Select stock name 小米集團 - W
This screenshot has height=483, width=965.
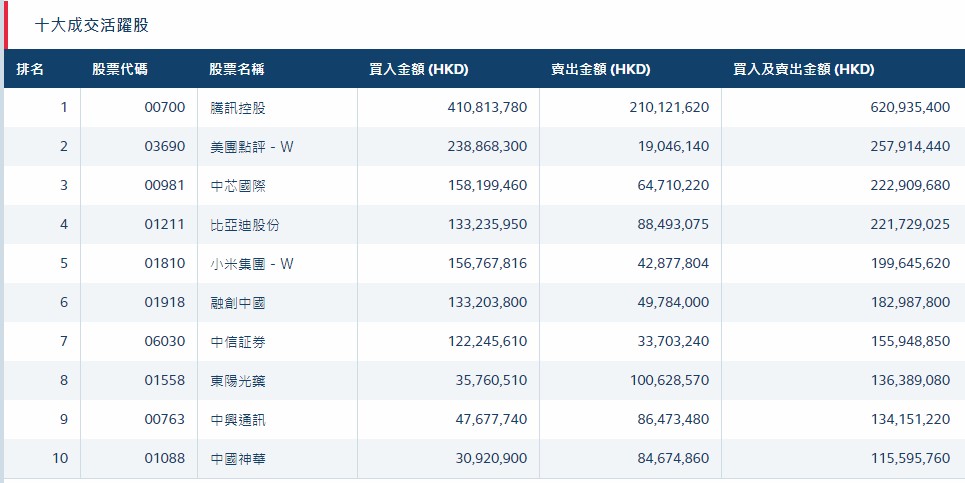click(x=252, y=263)
